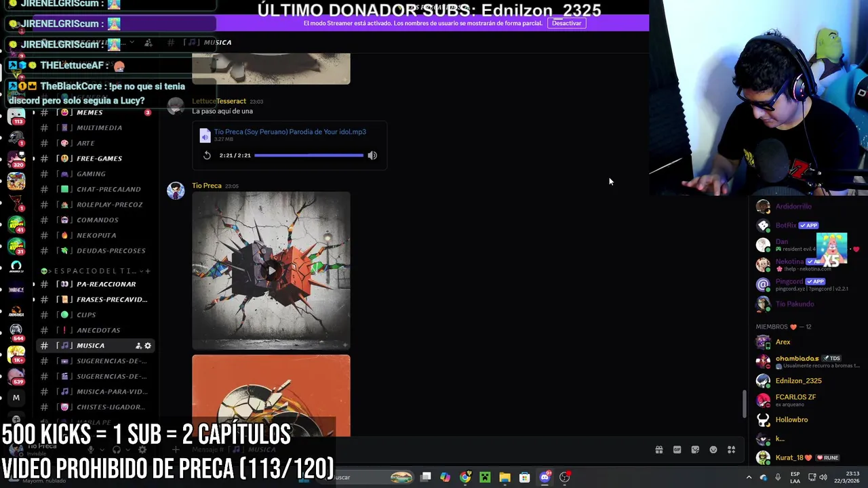Open member FCARLOS ZF in member list

[x=807, y=400]
